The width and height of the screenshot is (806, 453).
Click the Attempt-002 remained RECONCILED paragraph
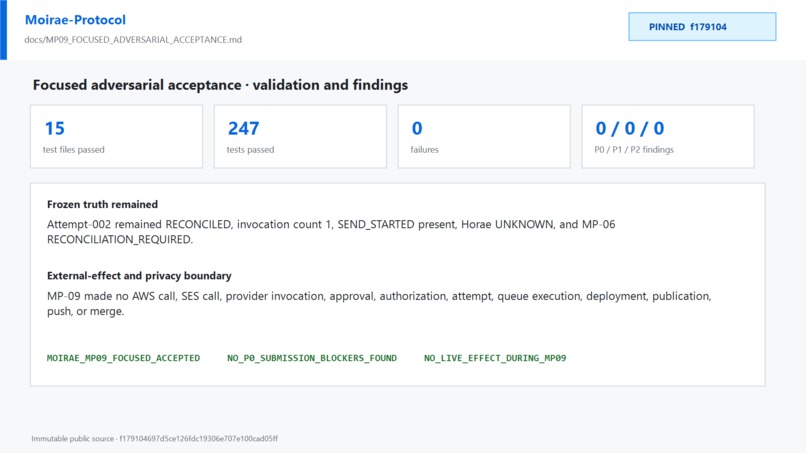point(331,232)
